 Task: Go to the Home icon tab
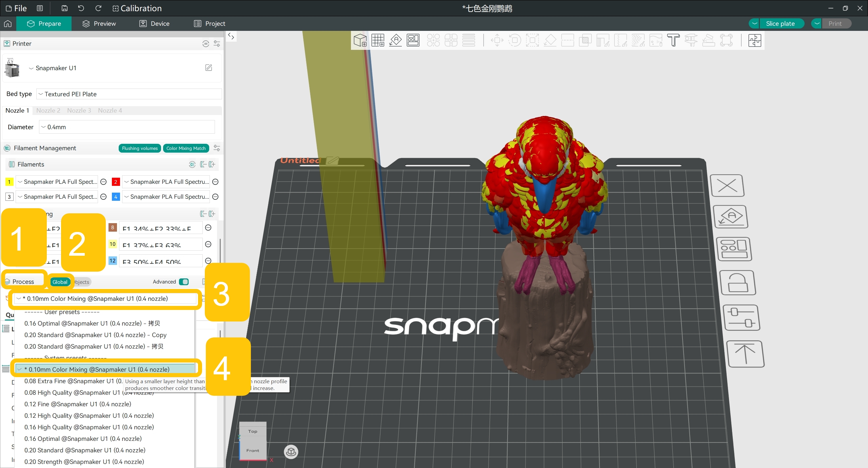pos(8,24)
